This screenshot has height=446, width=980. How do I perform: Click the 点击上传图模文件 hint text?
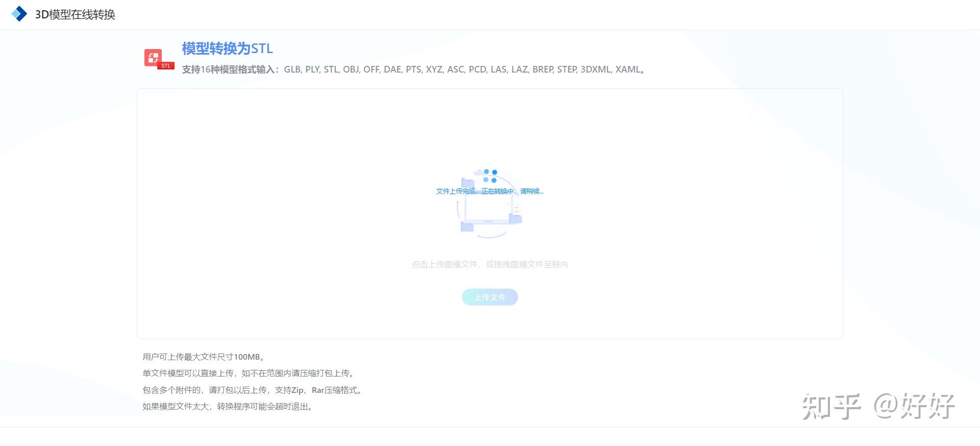pyautogui.click(x=490, y=264)
